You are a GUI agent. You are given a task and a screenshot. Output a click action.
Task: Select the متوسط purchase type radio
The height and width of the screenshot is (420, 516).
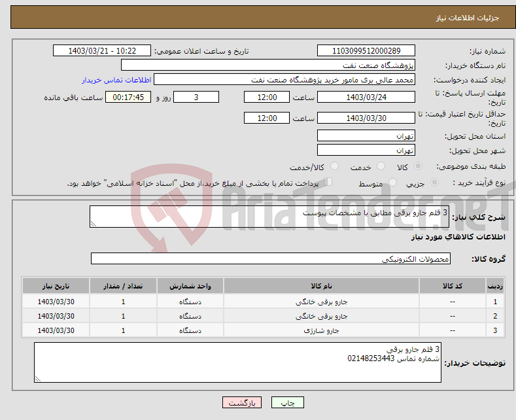tap(392, 183)
